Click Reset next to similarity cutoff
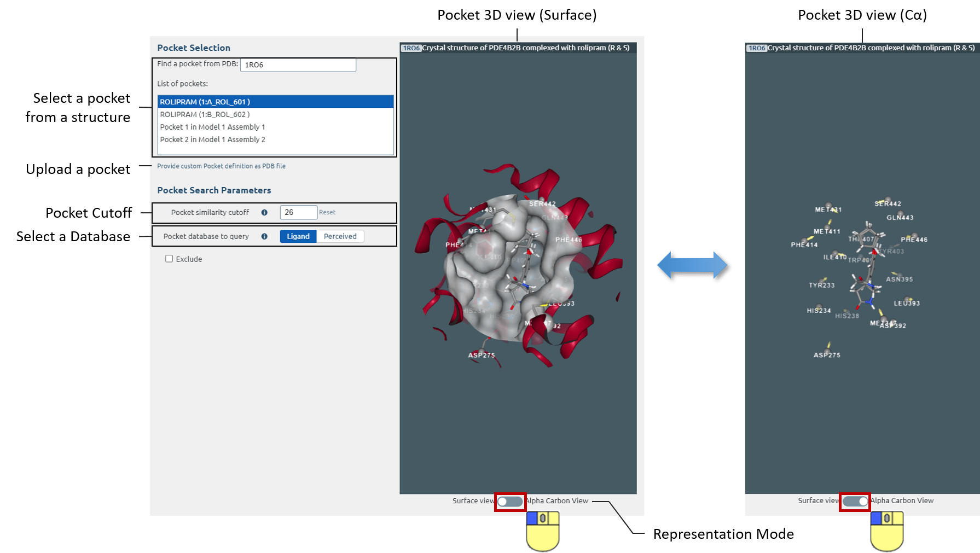 coord(327,212)
